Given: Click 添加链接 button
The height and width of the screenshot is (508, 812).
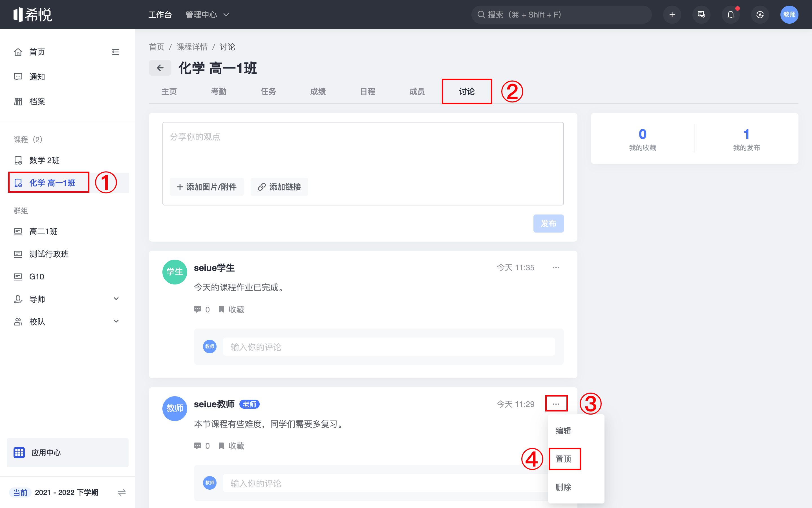Looking at the screenshot, I should pyautogui.click(x=279, y=187).
